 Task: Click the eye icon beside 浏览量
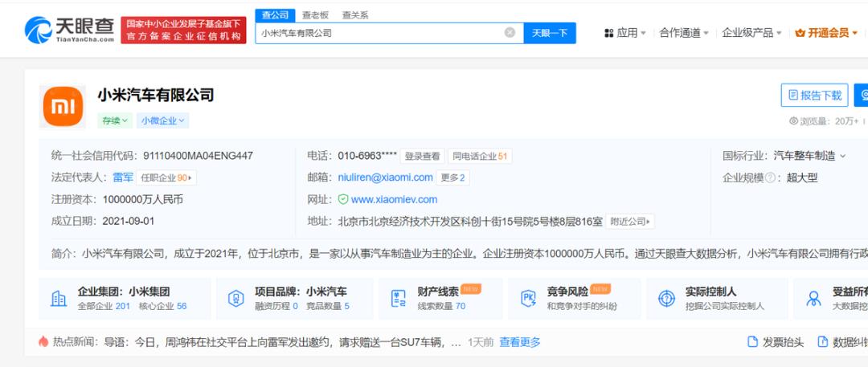tap(793, 120)
